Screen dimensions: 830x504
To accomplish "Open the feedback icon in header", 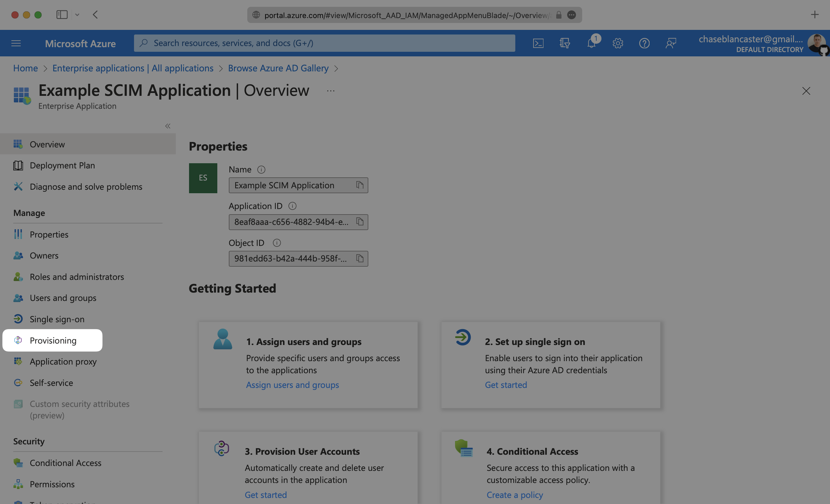I will click(x=671, y=43).
